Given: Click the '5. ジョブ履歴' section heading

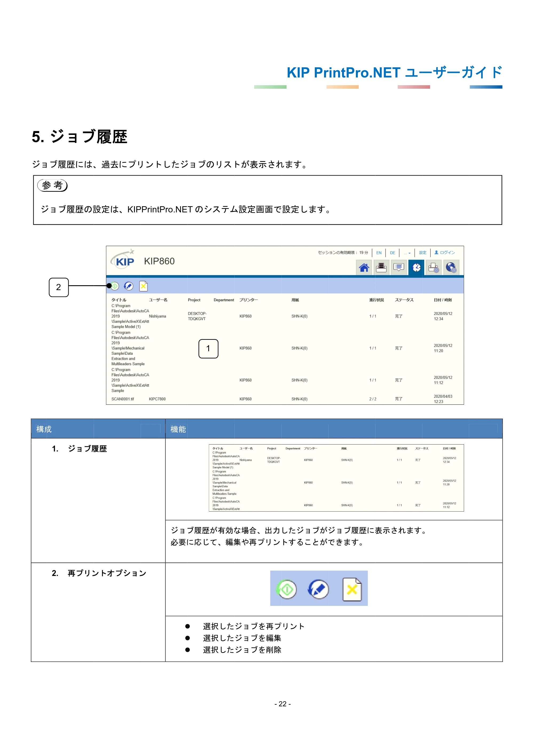Looking at the screenshot, I should [x=79, y=136].
